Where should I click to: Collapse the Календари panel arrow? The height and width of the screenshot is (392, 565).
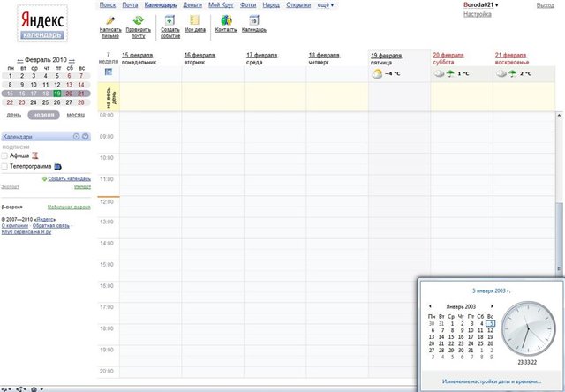pyautogui.click(x=86, y=137)
